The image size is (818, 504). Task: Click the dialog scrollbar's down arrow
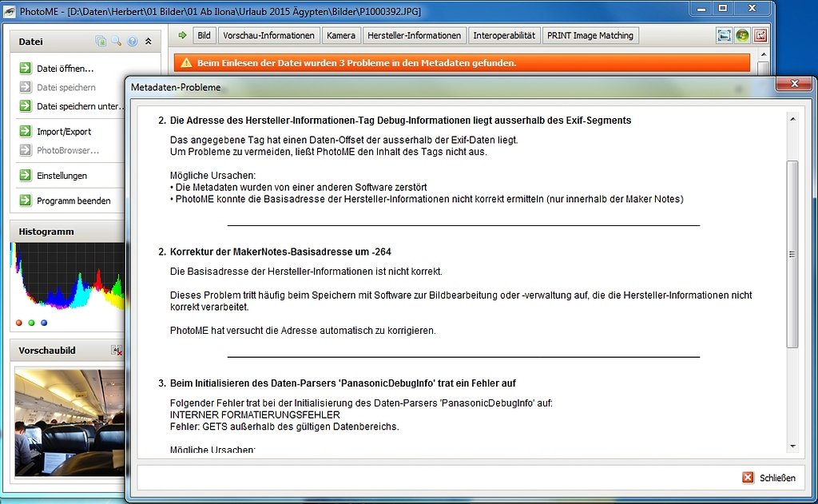click(x=792, y=446)
